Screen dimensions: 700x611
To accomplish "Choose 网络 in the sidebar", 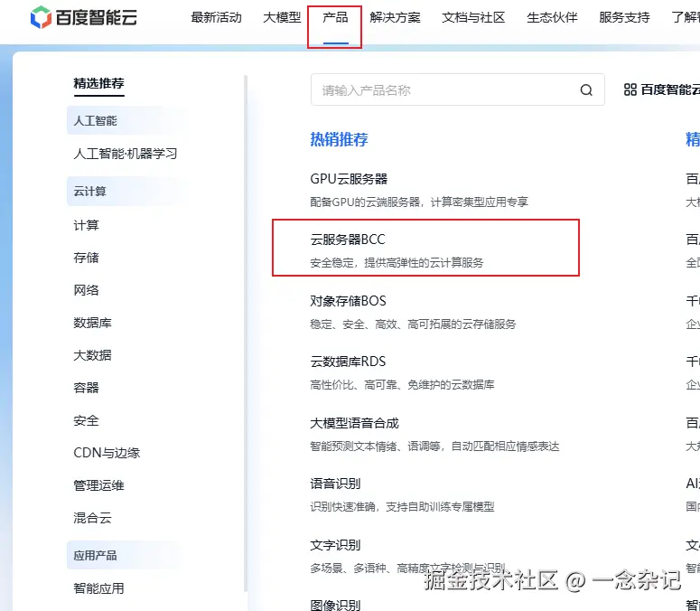I will [x=86, y=290].
